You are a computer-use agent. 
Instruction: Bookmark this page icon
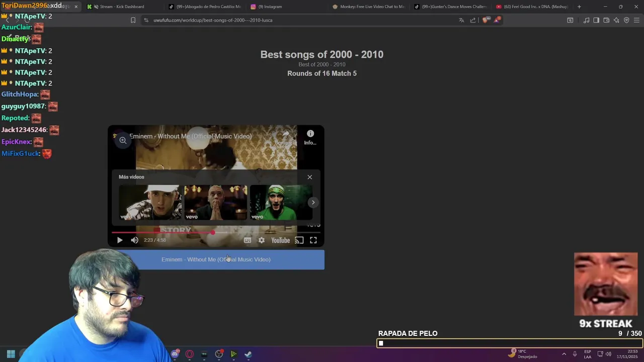pyautogui.click(x=133, y=20)
